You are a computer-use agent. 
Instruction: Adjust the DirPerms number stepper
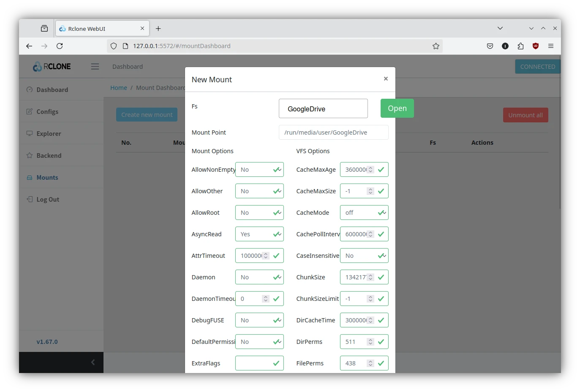(370, 342)
